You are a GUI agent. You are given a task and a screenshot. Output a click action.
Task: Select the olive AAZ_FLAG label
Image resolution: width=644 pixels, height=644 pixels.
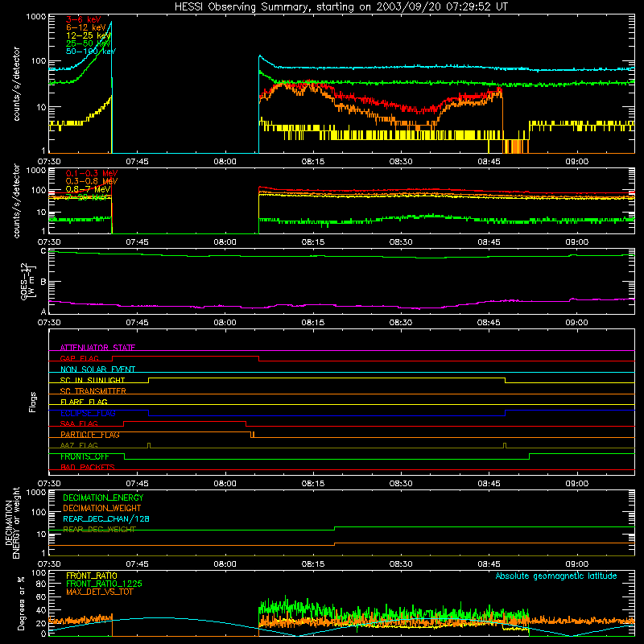click(x=79, y=446)
